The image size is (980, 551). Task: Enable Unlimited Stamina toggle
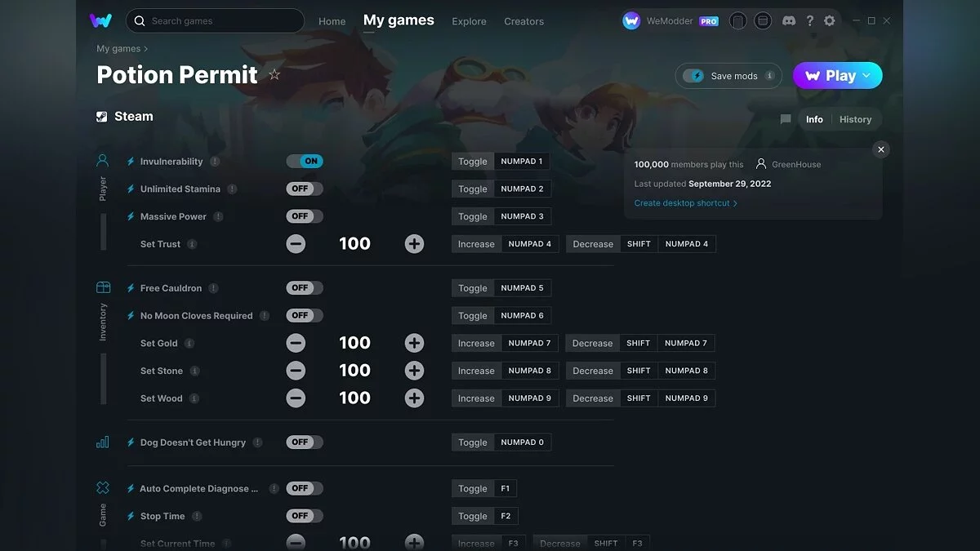point(305,189)
